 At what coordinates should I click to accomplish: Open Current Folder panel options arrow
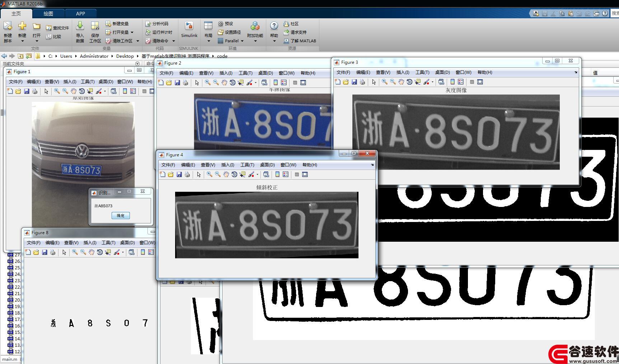pos(137,63)
